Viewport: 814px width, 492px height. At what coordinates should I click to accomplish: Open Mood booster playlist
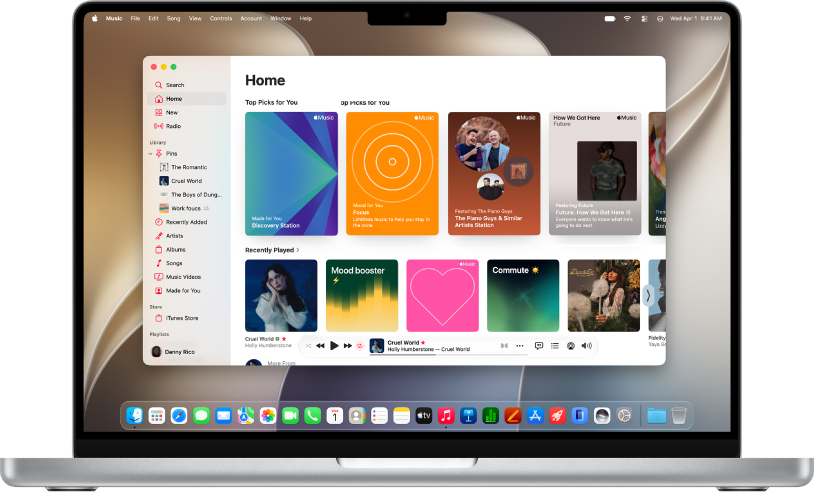click(362, 295)
